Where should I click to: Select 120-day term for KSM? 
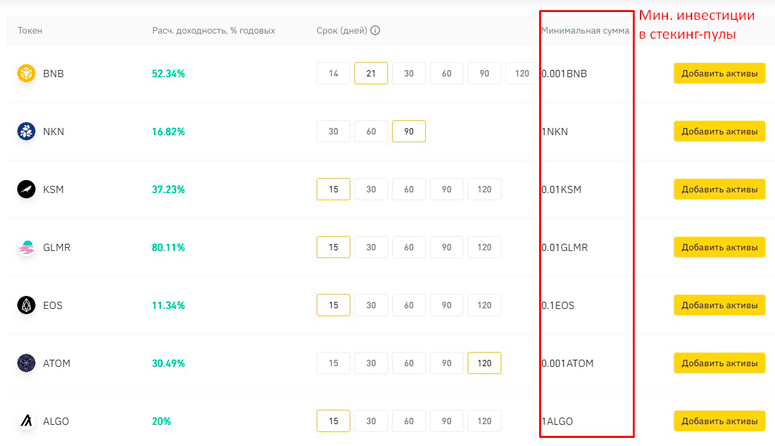484,189
